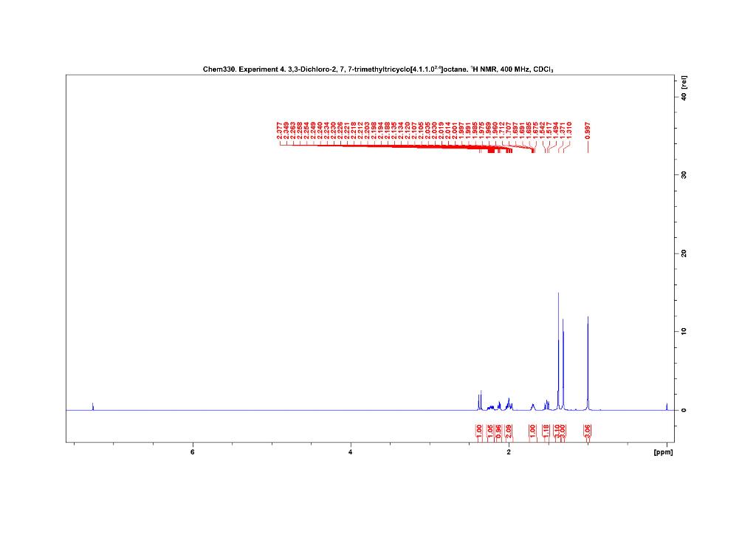Click the small residual solvent peak near 7.3 ppm
Image resolution: width=756 pixels, height=535 pixels.
coord(92,405)
